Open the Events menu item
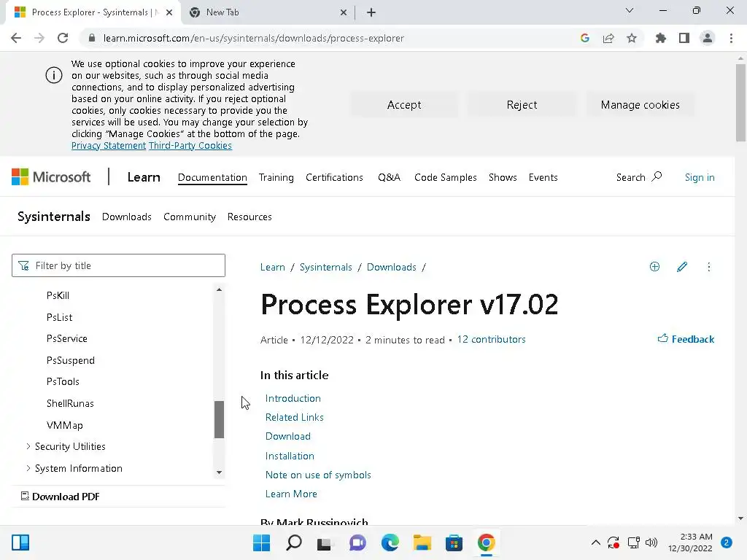The height and width of the screenshot is (560, 747). click(x=543, y=177)
